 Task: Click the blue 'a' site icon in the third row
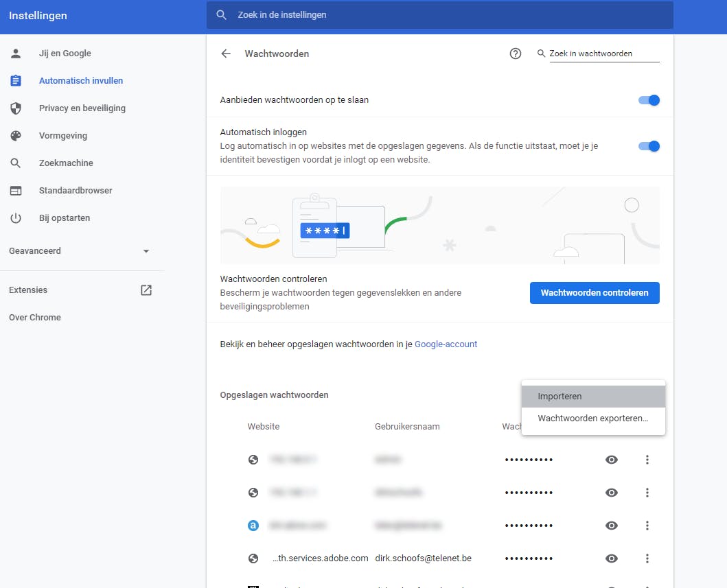253,526
